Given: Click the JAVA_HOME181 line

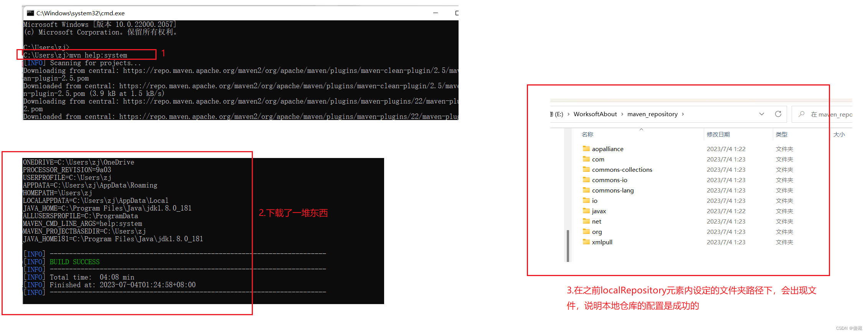Looking at the screenshot, I should click(x=113, y=239).
